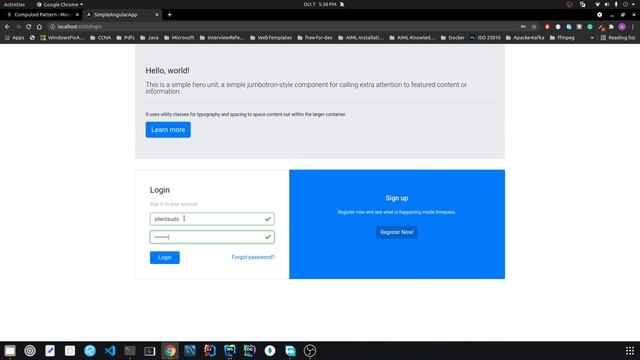Click the password input field

click(212, 237)
